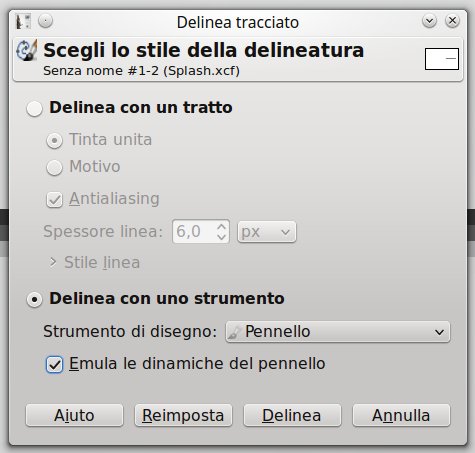
Task: Click the image preview thumbnail in header
Action: click(442, 59)
